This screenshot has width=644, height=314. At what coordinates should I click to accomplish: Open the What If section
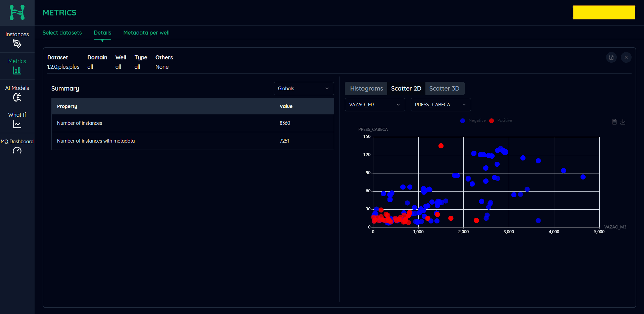tap(17, 120)
